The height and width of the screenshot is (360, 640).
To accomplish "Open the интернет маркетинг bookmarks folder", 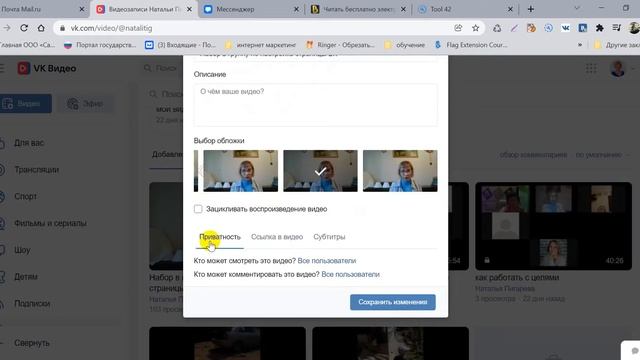I will pos(260,45).
